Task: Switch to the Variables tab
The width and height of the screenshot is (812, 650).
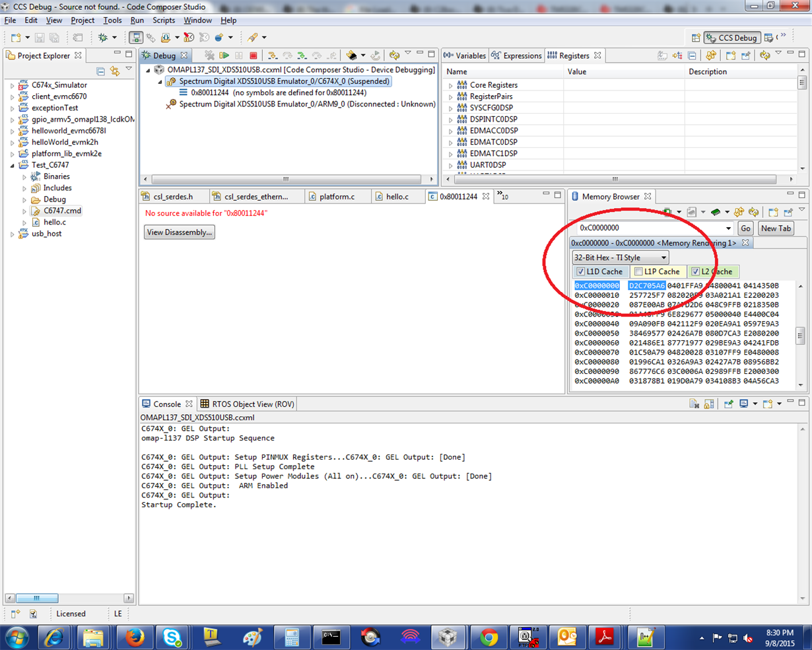Action: (x=465, y=55)
